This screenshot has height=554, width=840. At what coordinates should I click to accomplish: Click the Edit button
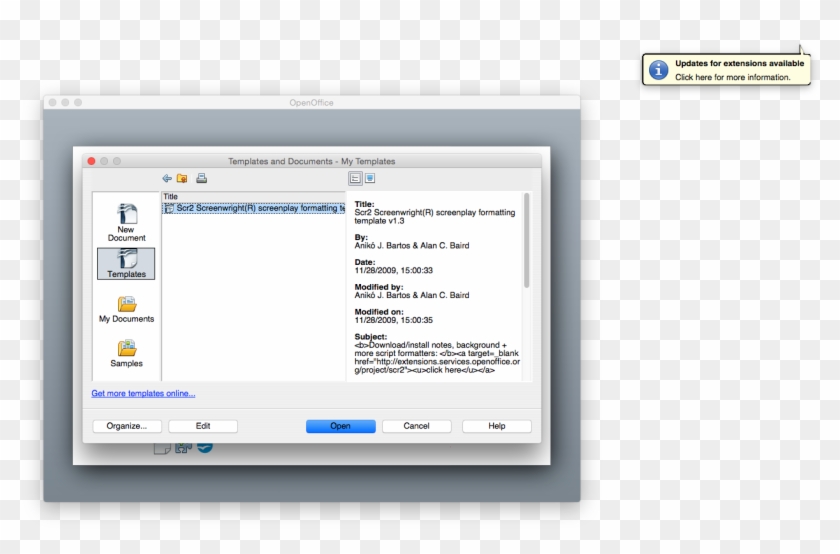coord(203,426)
